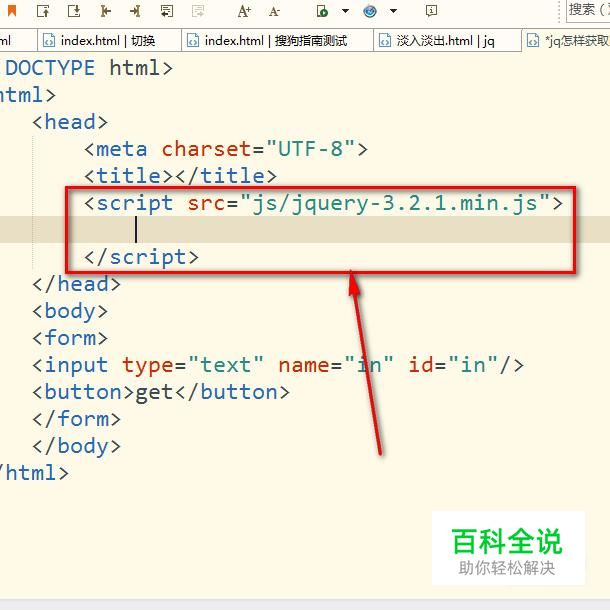The height and width of the screenshot is (610, 610).
Task: Click the info speech-bubble toolbar icon
Action: [431, 11]
